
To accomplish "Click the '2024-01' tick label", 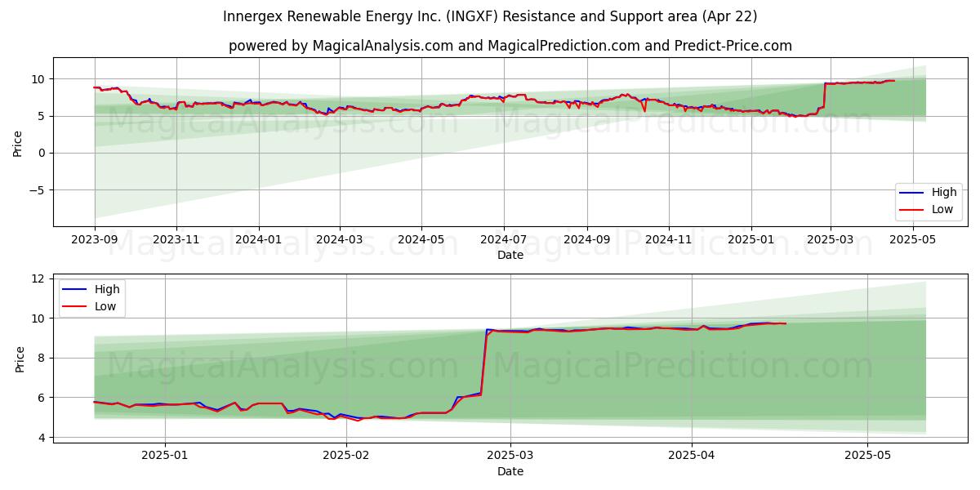I will [x=259, y=239].
